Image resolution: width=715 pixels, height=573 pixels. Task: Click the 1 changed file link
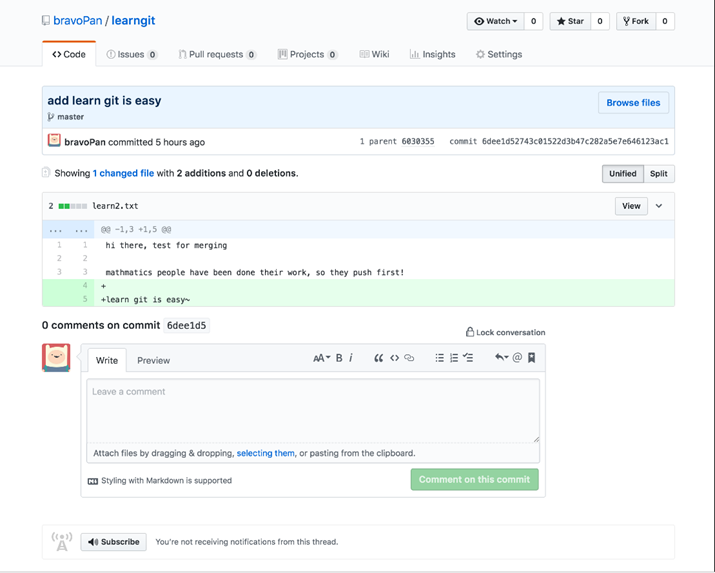(123, 173)
